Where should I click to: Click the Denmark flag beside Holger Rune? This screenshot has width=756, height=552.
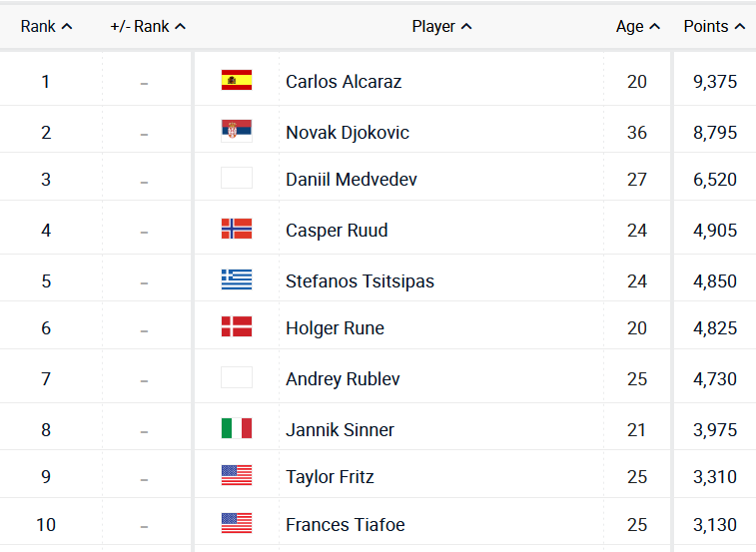(237, 327)
